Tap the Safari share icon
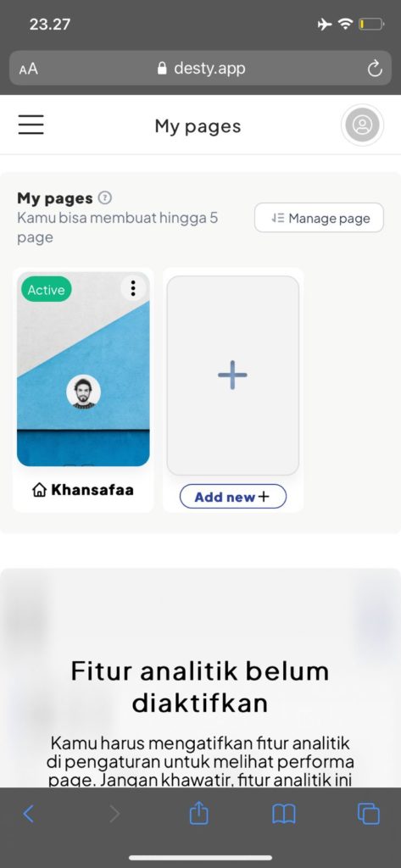This screenshot has height=868, width=401. [199, 812]
